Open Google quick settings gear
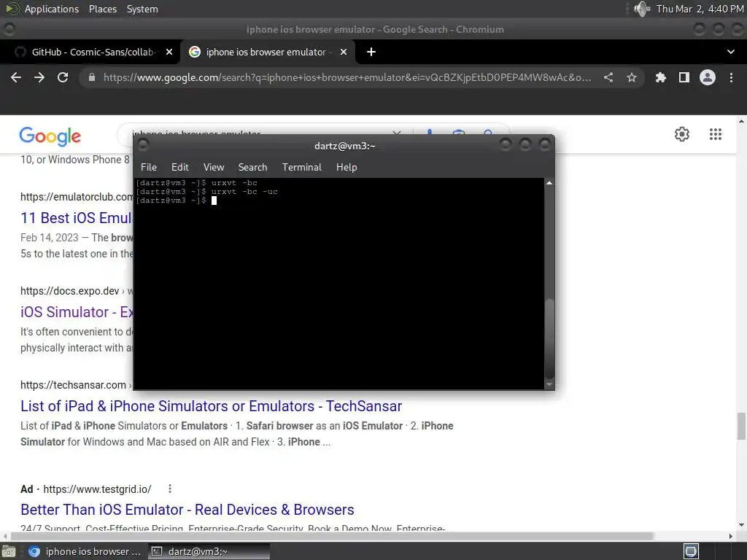Viewport: 747px width, 560px height. point(682,134)
